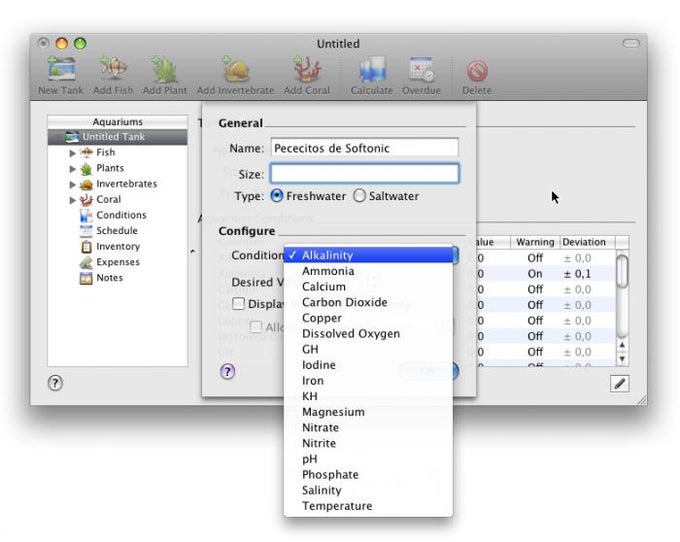Expand the Coral tree node
Viewport: 680px width, 542px height.
point(72,200)
